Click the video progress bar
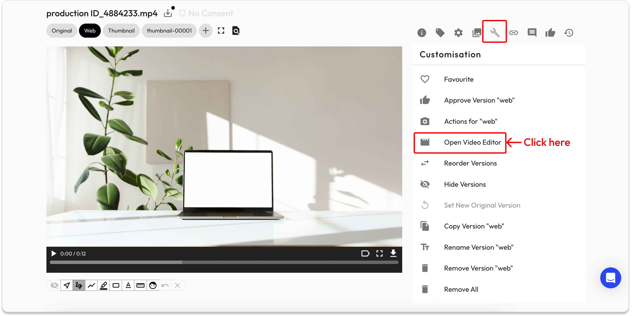644x316 pixels. (x=224, y=262)
